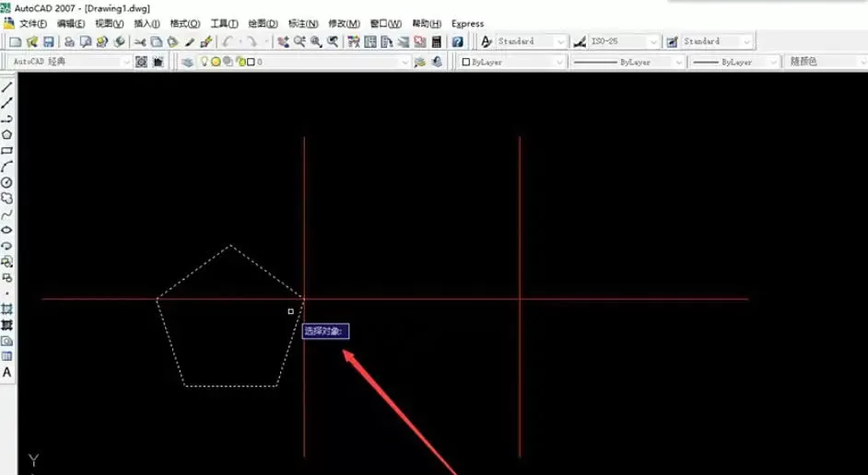The height and width of the screenshot is (475, 868).
Task: Click the My Workspace icon
Action: [x=158, y=62]
